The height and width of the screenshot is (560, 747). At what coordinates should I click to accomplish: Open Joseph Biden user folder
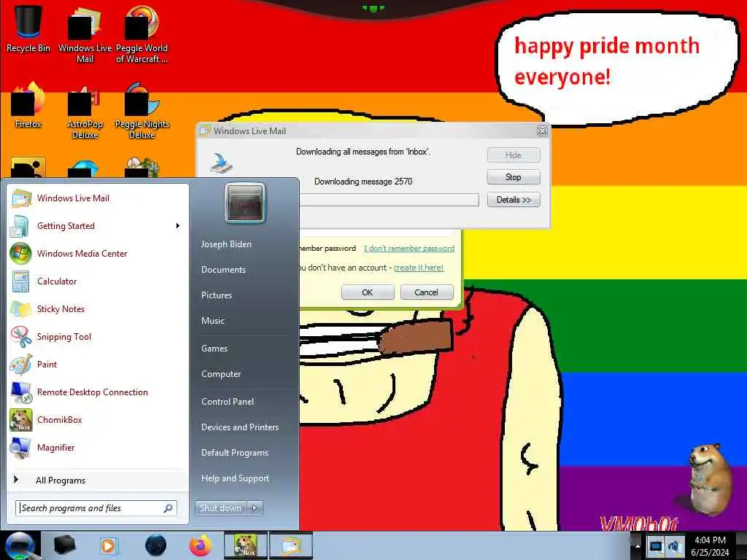coord(226,244)
